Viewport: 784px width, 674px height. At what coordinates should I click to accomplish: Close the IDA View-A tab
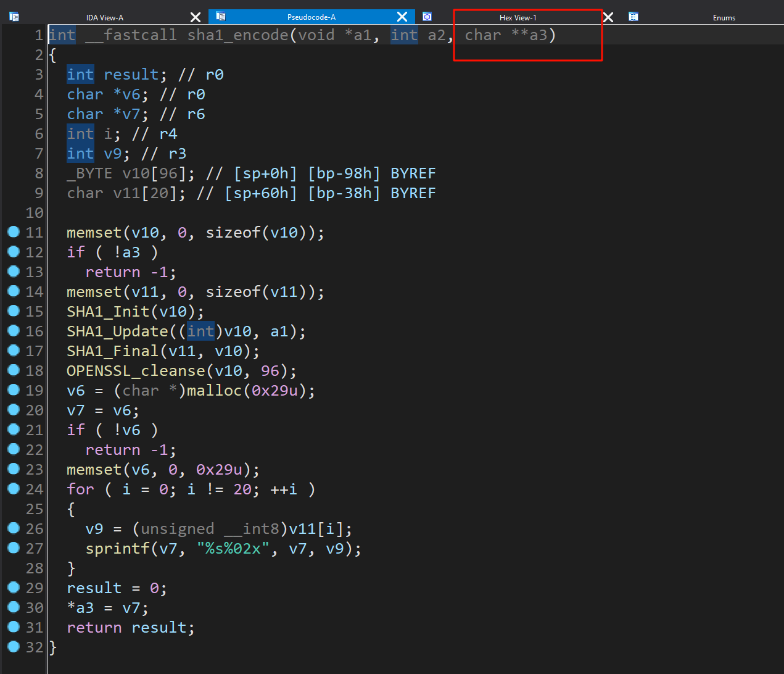196,17
